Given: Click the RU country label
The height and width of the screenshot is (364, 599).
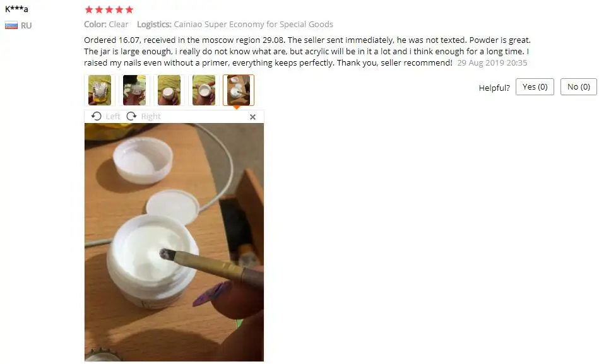Looking at the screenshot, I should click(26, 26).
